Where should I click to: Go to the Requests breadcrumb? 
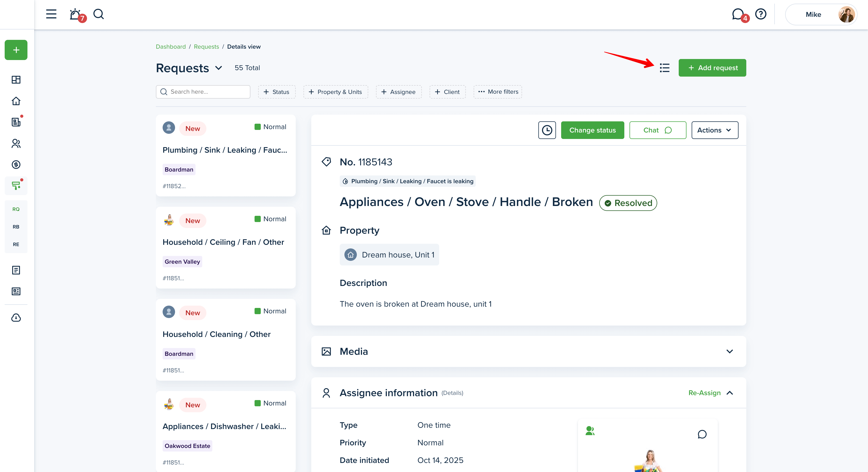coord(206,47)
